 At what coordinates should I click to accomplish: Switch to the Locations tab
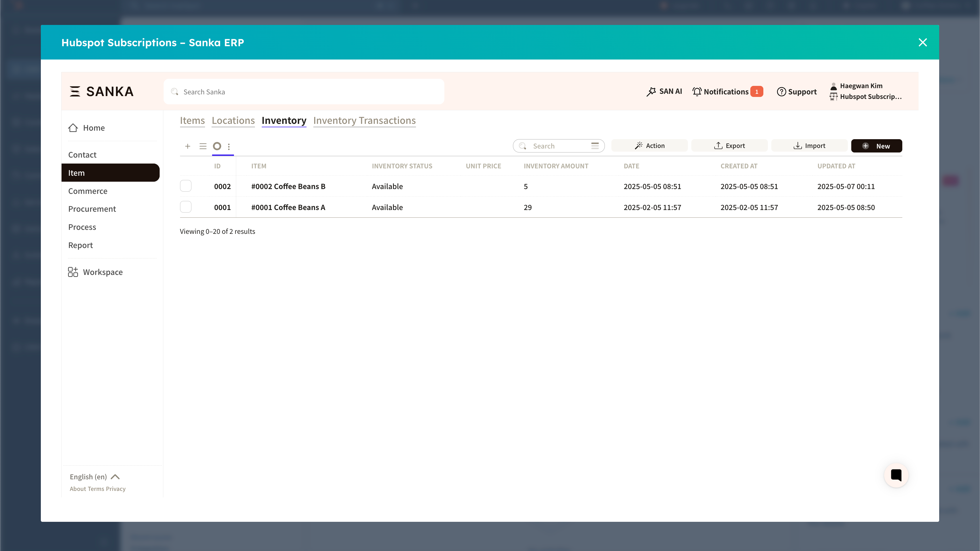tap(233, 120)
